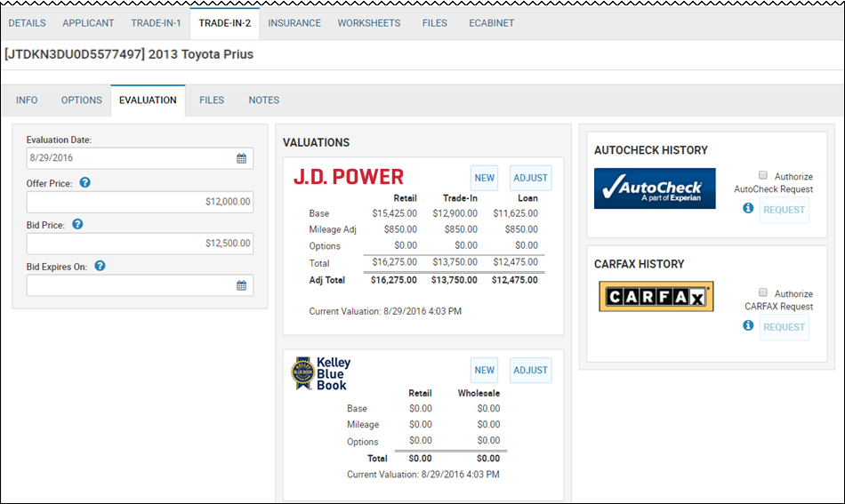Click the AUTOCHECK HISTORY heading
Image resolution: width=845 pixels, height=504 pixels.
(651, 150)
